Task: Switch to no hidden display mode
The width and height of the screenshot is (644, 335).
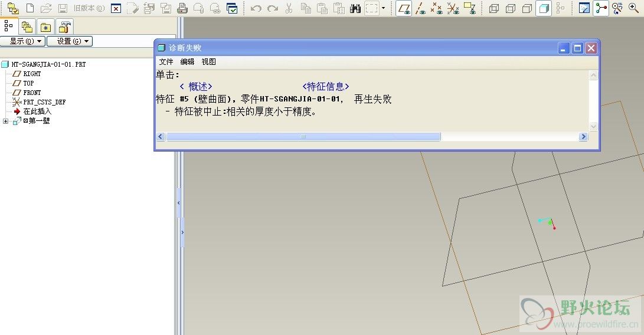Action: [x=527, y=8]
